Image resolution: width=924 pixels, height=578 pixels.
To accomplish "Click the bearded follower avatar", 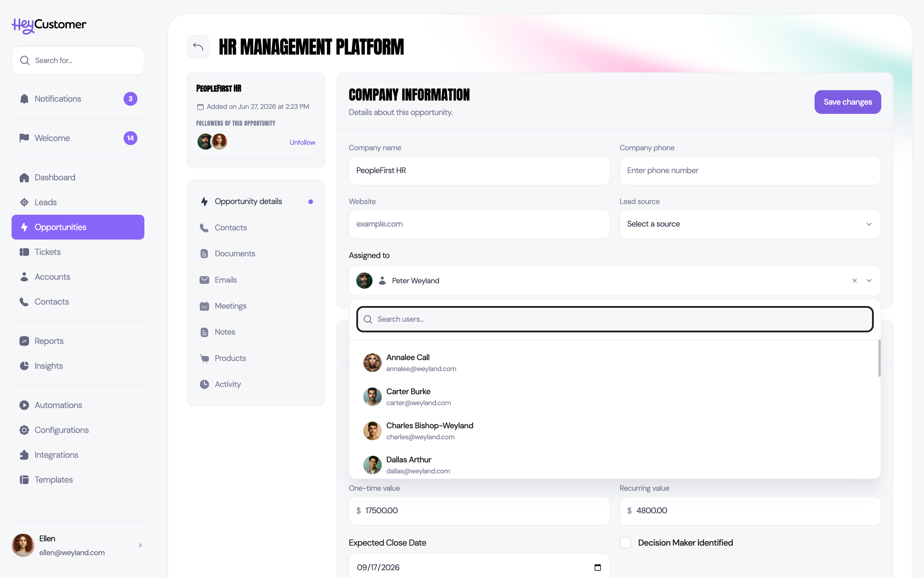I will 205,142.
